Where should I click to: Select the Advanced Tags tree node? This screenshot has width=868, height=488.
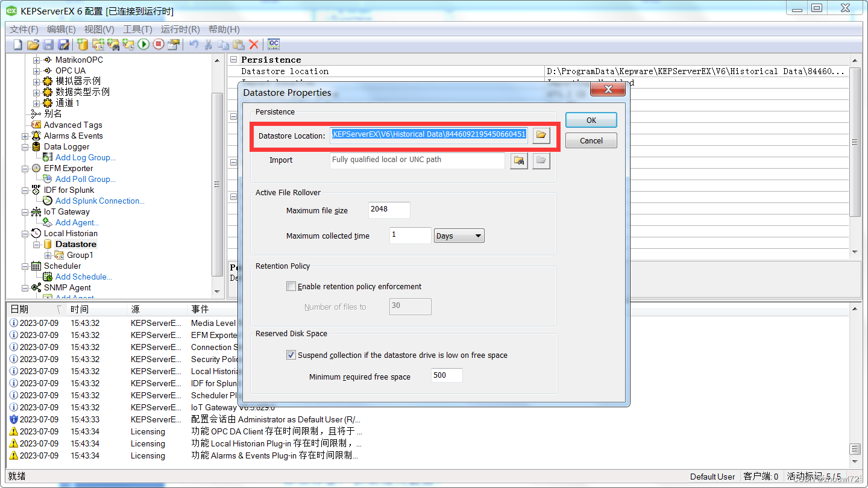click(73, 125)
